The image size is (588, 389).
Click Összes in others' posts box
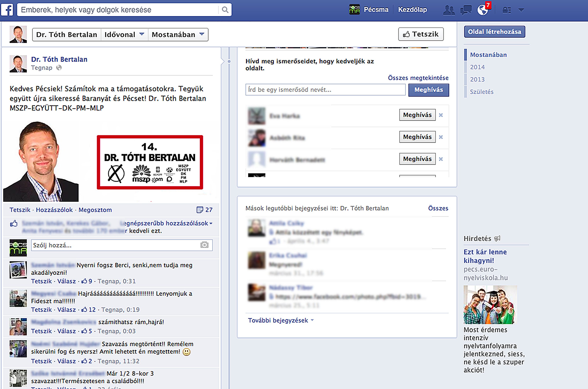(x=438, y=208)
